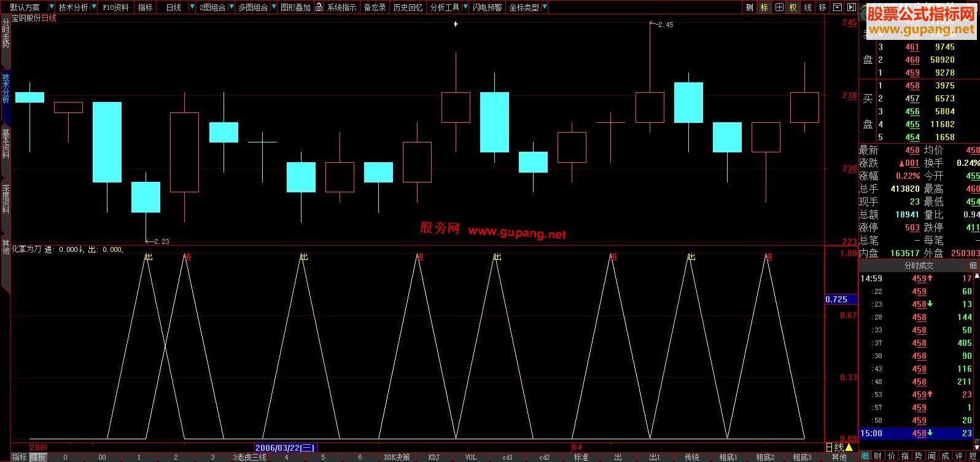Click the 图形叠加 toolbar button
Screen dimensions: 980x462
[295, 7]
